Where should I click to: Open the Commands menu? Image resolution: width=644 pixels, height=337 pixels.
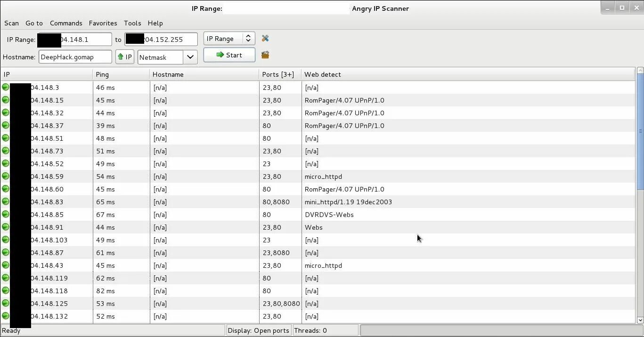[65, 23]
